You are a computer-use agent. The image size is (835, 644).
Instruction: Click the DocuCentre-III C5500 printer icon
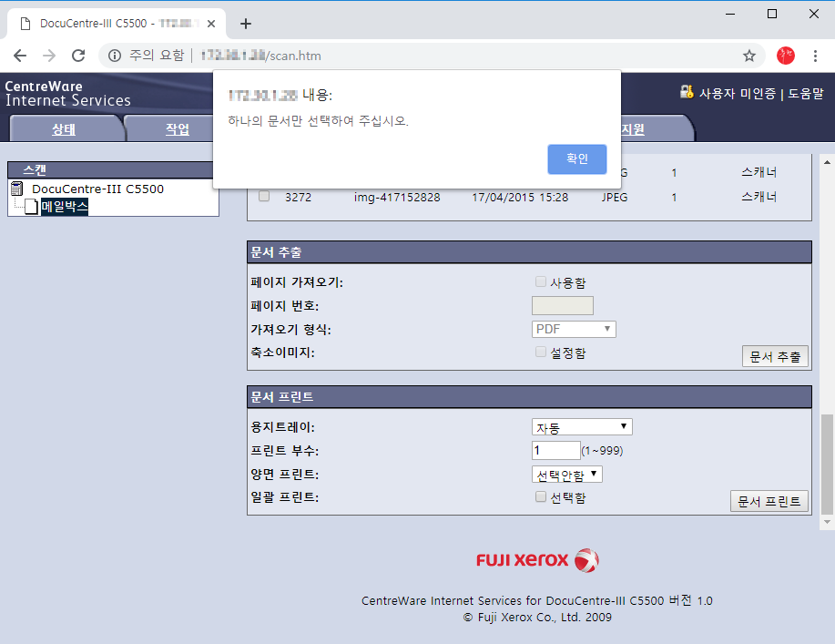tap(17, 189)
